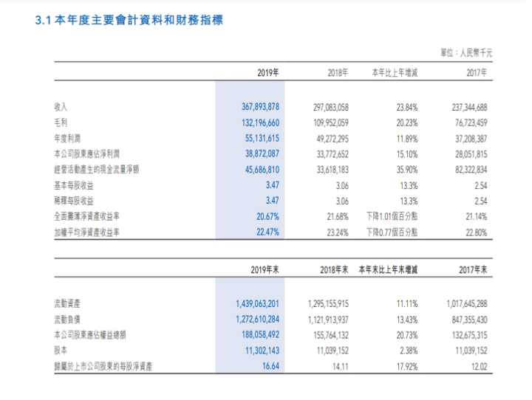Screen dimensions: 532x400
Task: Click the 本年比上年增減 column header
Action: coord(395,73)
